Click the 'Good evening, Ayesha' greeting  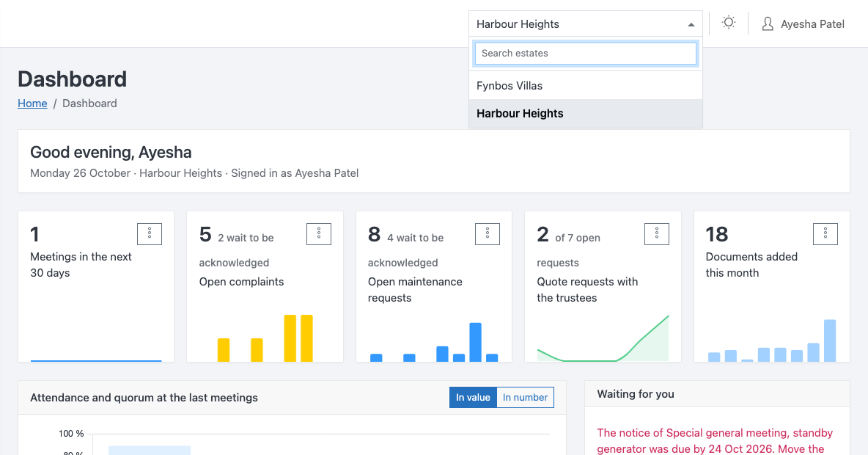point(111,152)
